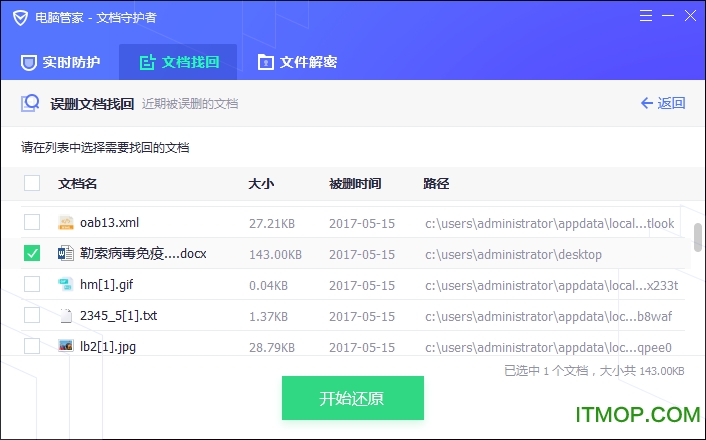The image size is (706, 440).
Task: Click the instruction 请在列表中选择需要找回的文档
Action: (105, 148)
